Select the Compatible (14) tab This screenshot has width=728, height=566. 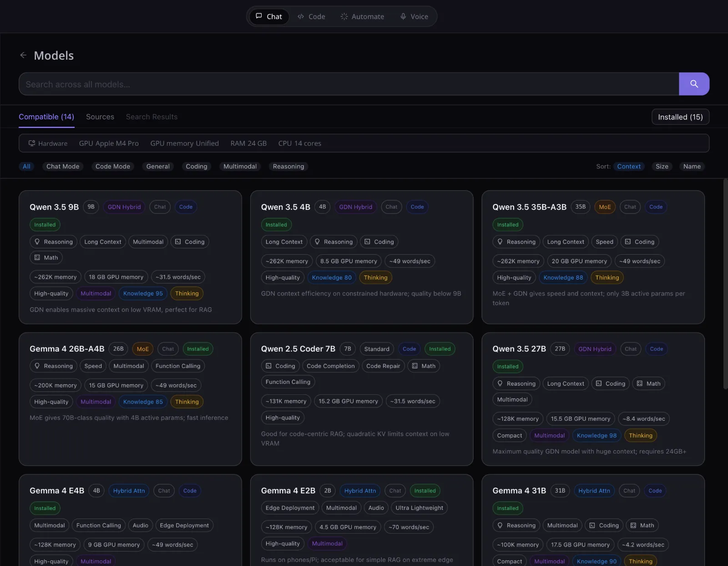46,117
